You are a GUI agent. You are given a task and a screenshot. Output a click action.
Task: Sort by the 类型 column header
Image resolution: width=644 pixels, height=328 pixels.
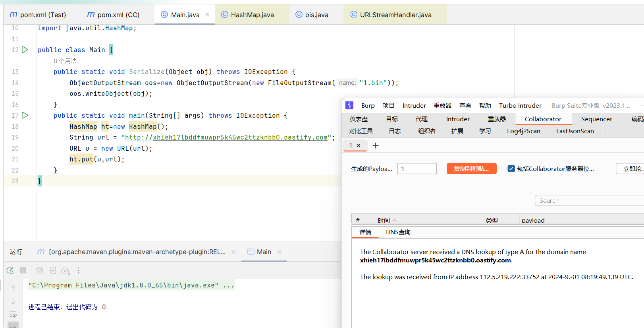502,220
